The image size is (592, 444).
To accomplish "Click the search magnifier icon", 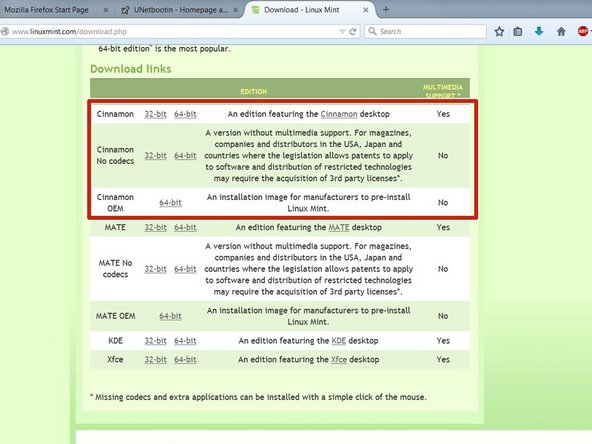I will coord(372,31).
